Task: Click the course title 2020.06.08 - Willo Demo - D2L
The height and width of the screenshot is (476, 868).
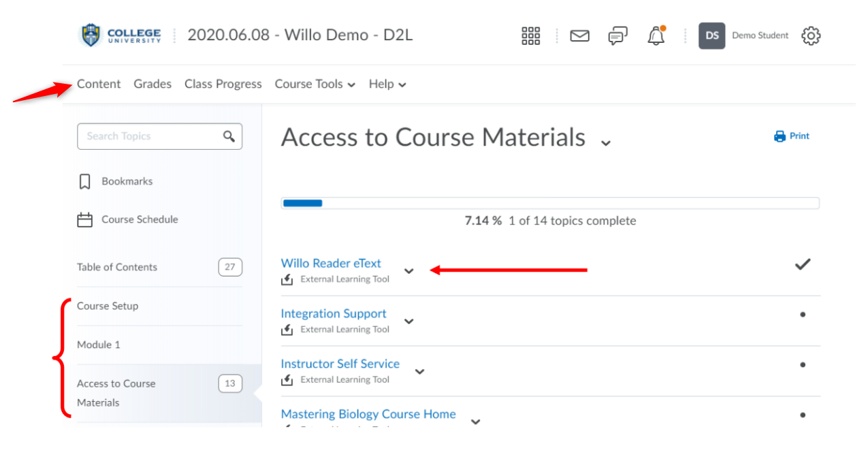Action: coord(300,35)
